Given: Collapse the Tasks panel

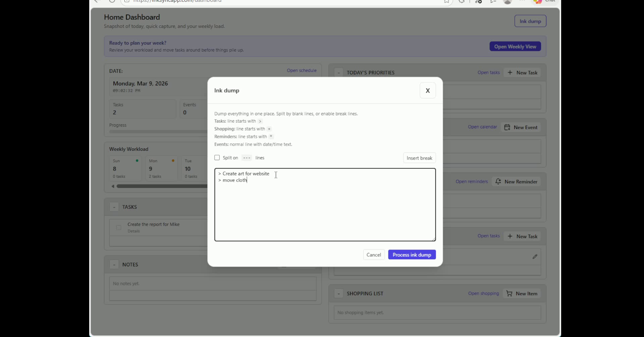Looking at the screenshot, I should tap(114, 207).
